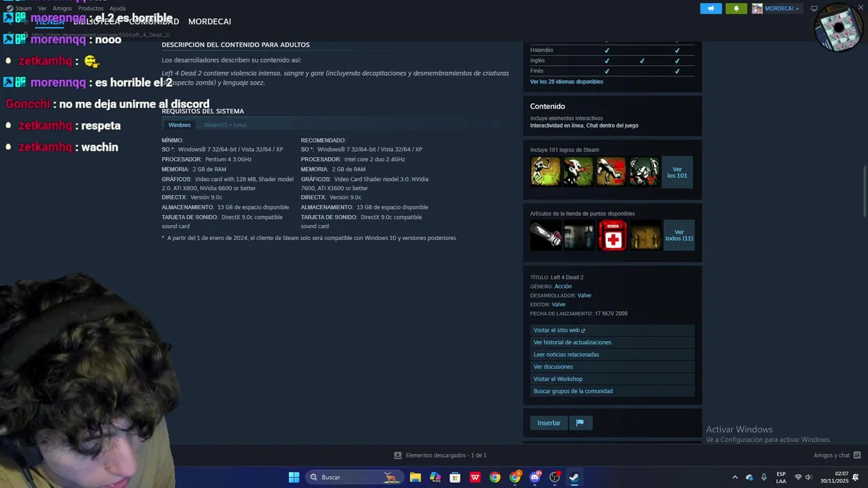Open Valve developer link
The image size is (868, 488).
tap(585, 296)
